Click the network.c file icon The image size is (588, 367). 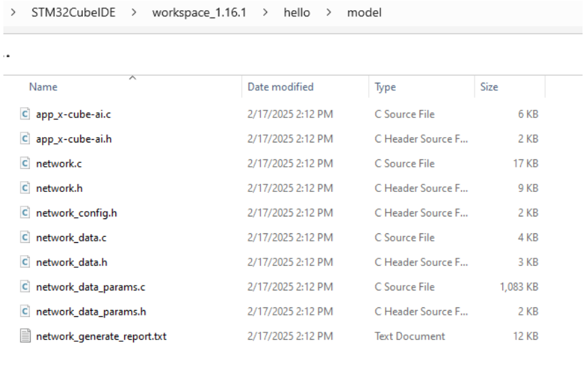[24, 163]
